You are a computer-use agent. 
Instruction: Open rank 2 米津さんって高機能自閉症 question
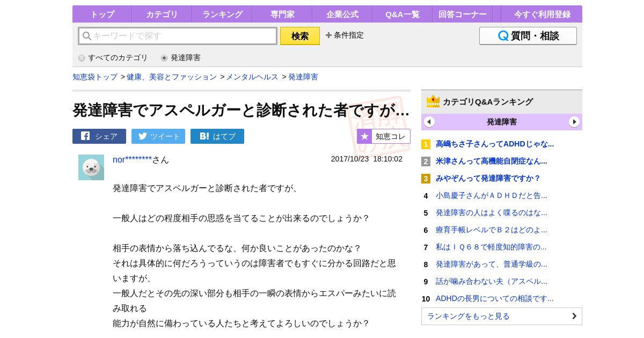point(492,161)
